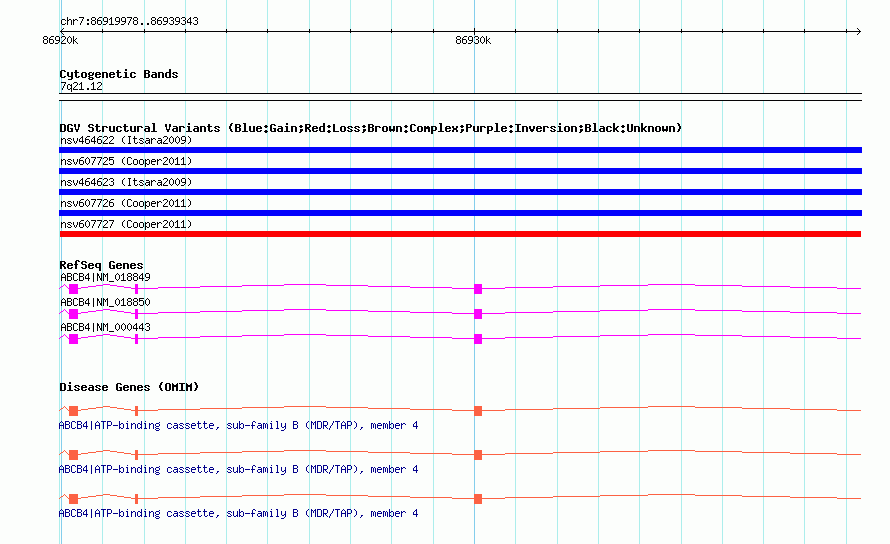Click the 86920k ruler label

tap(60, 40)
